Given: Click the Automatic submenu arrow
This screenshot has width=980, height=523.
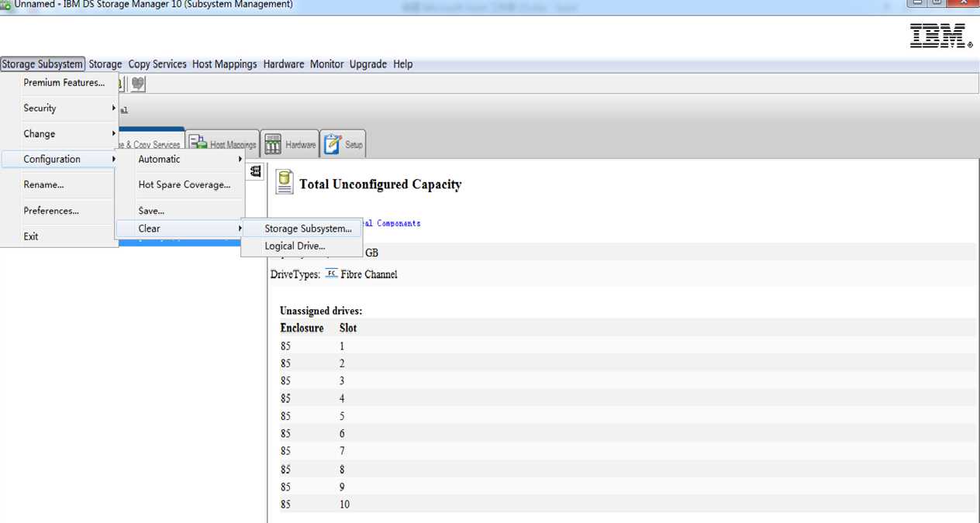Looking at the screenshot, I should click(240, 160).
